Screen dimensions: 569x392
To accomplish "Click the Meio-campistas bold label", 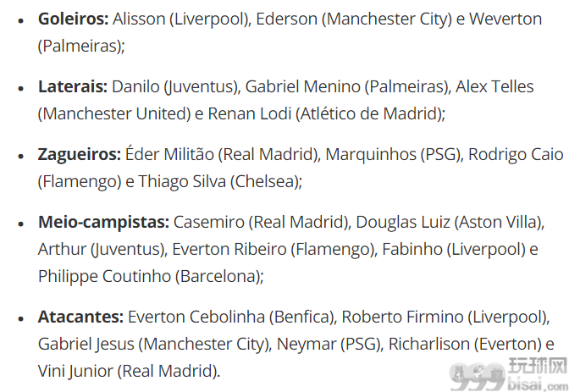I will tap(103, 222).
